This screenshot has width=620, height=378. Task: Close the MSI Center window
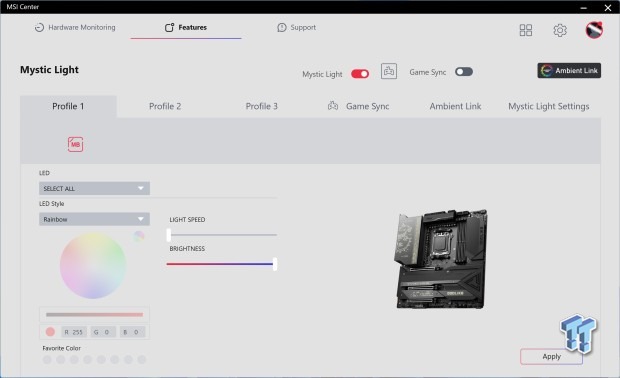(x=608, y=7)
